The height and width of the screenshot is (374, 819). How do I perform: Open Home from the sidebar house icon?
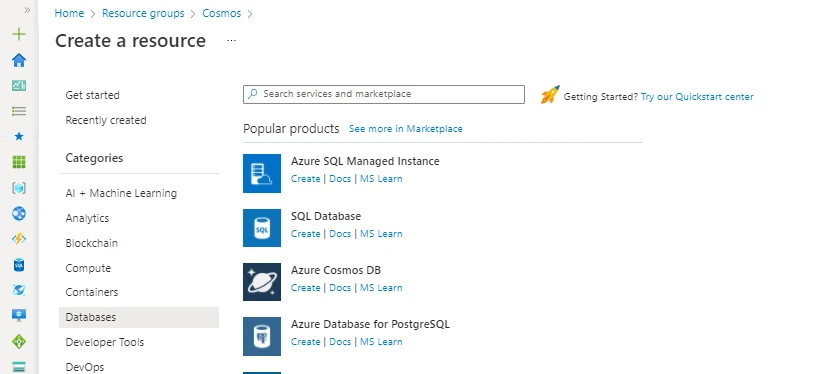tap(19, 60)
